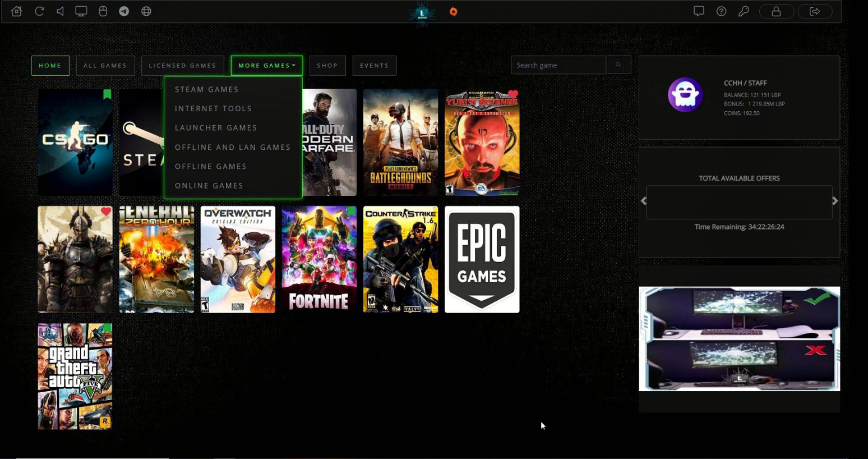The image size is (868, 459).
Task: Open the SHOP tab
Action: point(327,66)
